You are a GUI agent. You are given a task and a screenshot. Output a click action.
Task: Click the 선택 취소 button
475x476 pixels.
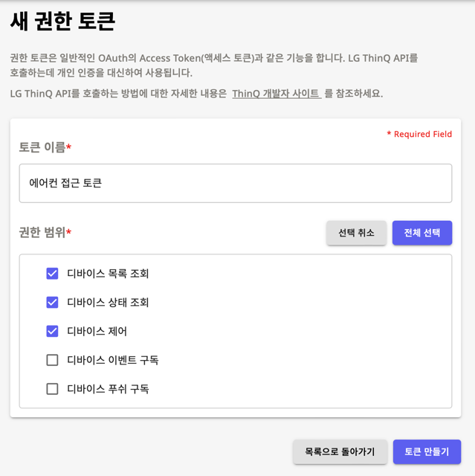pos(356,233)
